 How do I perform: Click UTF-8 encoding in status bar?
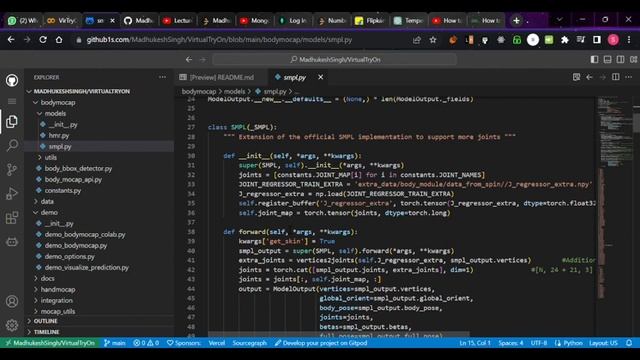point(539,343)
